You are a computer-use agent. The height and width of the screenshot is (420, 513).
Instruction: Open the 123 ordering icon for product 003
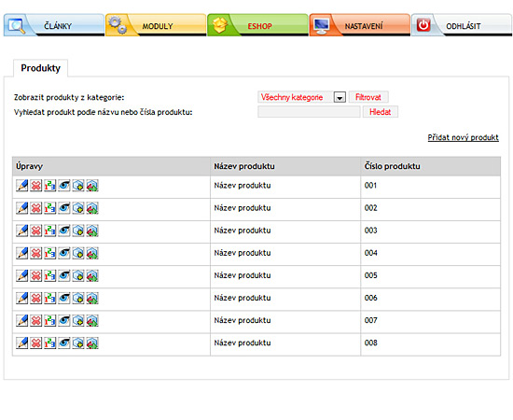click(x=50, y=231)
